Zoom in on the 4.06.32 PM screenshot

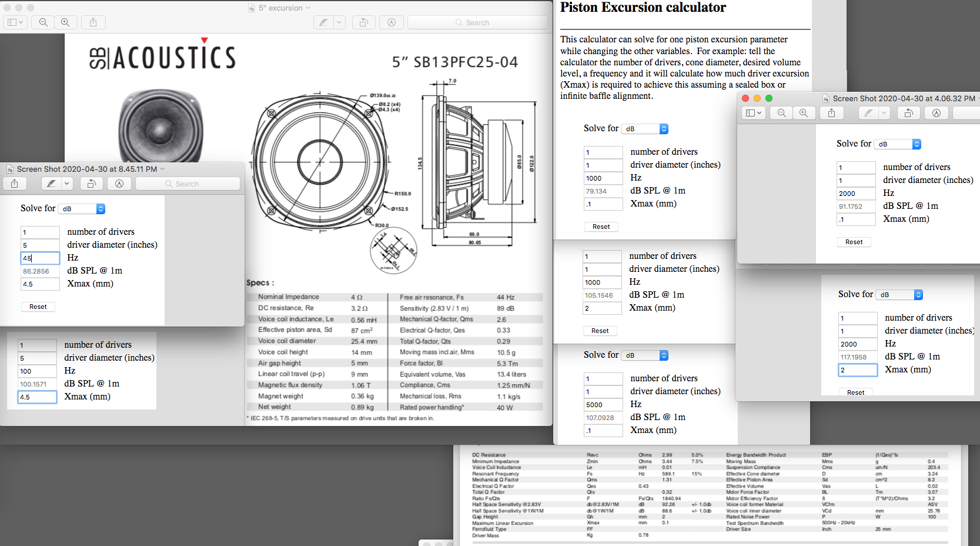click(804, 113)
